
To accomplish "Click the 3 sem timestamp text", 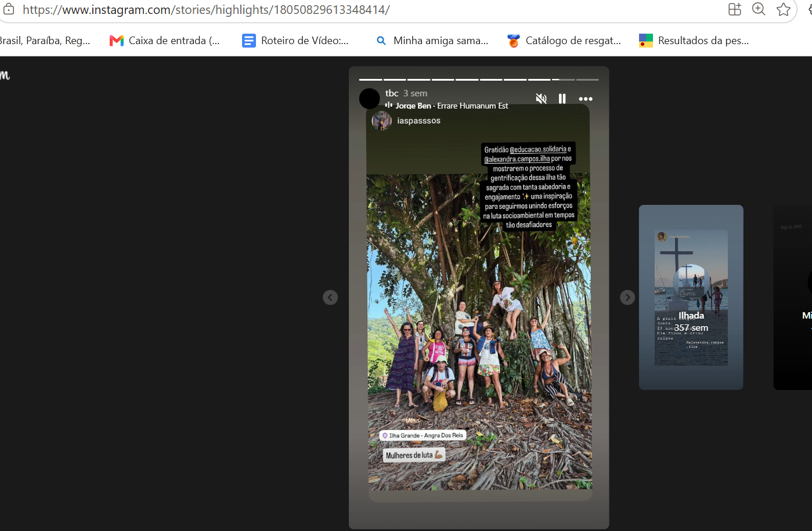I will pyautogui.click(x=415, y=93).
